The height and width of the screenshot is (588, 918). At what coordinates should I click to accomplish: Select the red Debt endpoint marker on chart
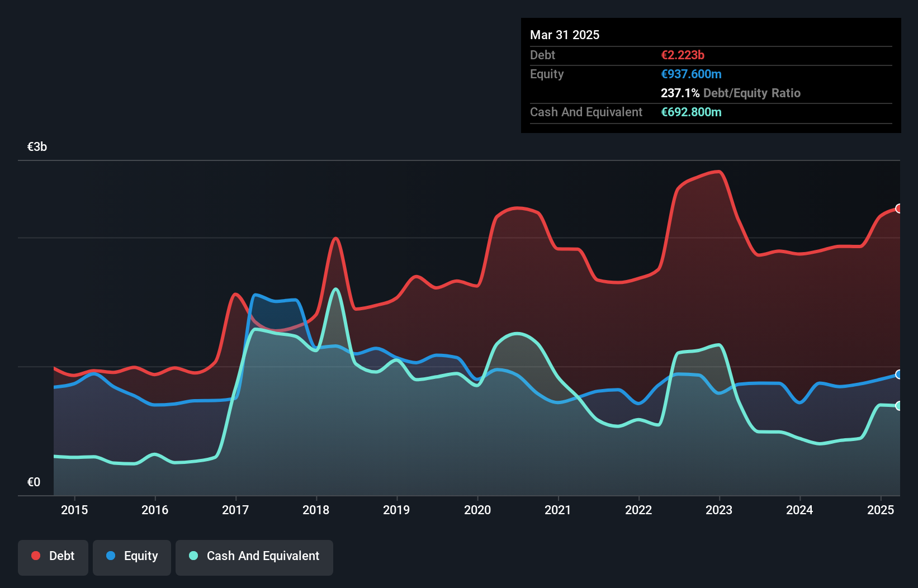[x=899, y=208]
